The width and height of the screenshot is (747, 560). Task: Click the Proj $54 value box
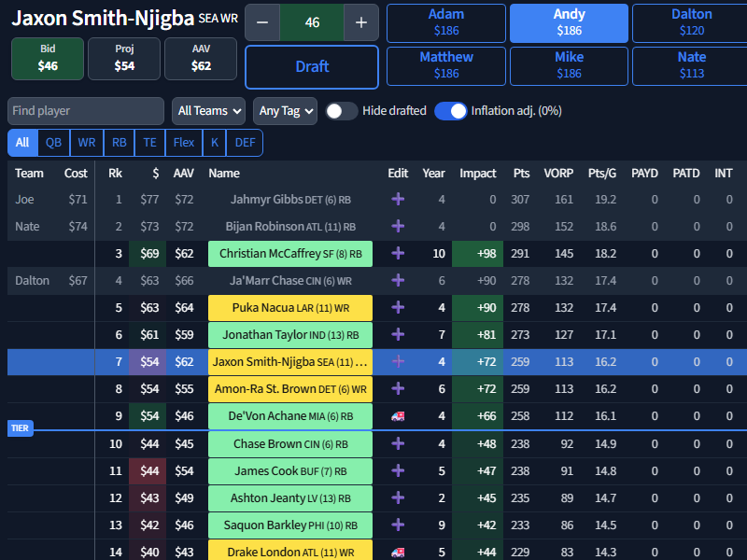(124, 59)
